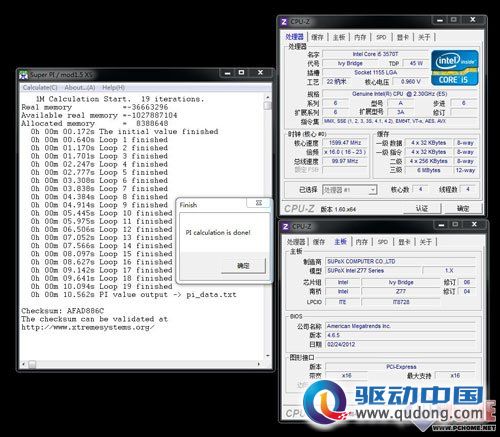Click the BIOS version 4.6.5 field
The height and width of the screenshot is (437, 500).
pyautogui.click(x=401, y=335)
